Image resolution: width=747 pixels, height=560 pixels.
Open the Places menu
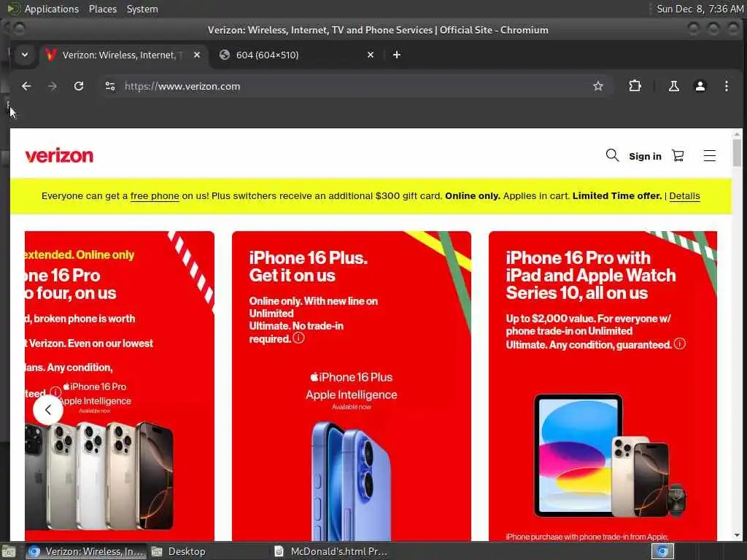point(102,9)
